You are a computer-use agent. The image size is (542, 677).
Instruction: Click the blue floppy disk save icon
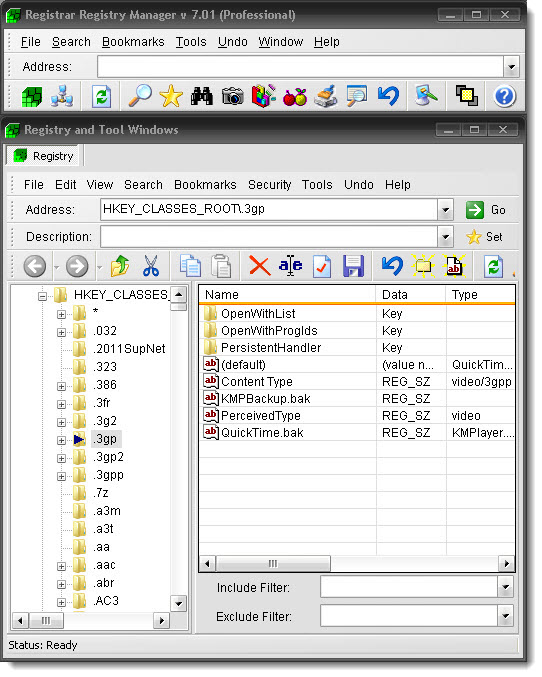point(354,266)
